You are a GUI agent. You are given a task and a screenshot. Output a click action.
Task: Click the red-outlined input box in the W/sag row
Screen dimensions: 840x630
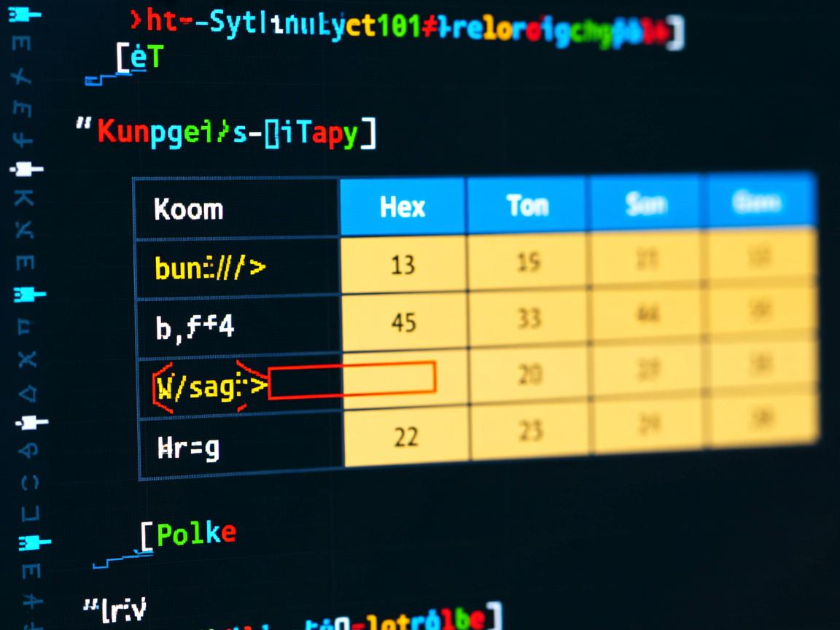click(x=351, y=380)
